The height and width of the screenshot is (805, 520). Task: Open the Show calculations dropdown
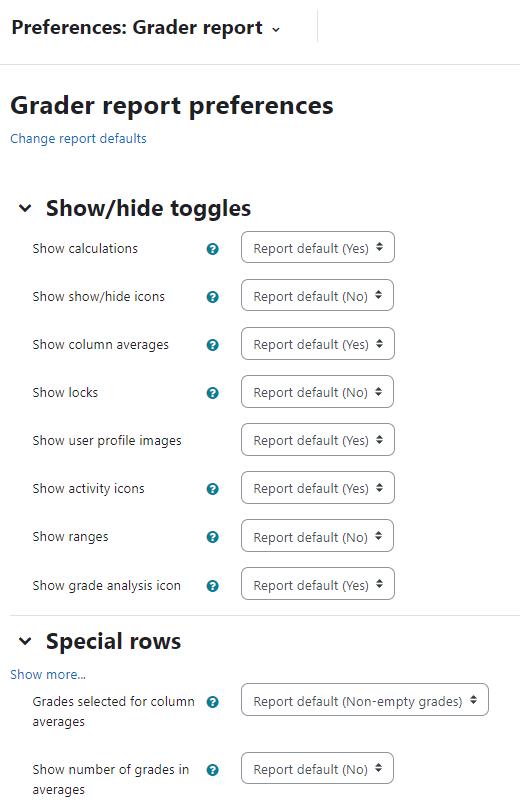tap(318, 247)
